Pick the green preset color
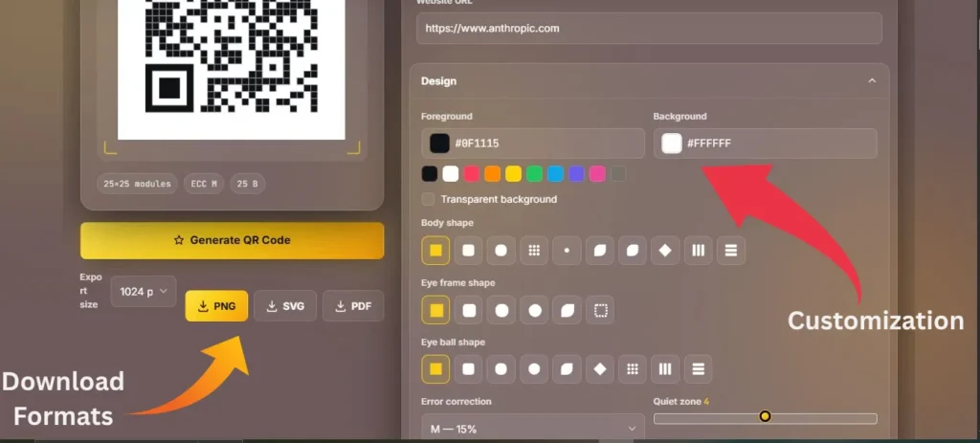The image size is (980, 443). [534, 174]
